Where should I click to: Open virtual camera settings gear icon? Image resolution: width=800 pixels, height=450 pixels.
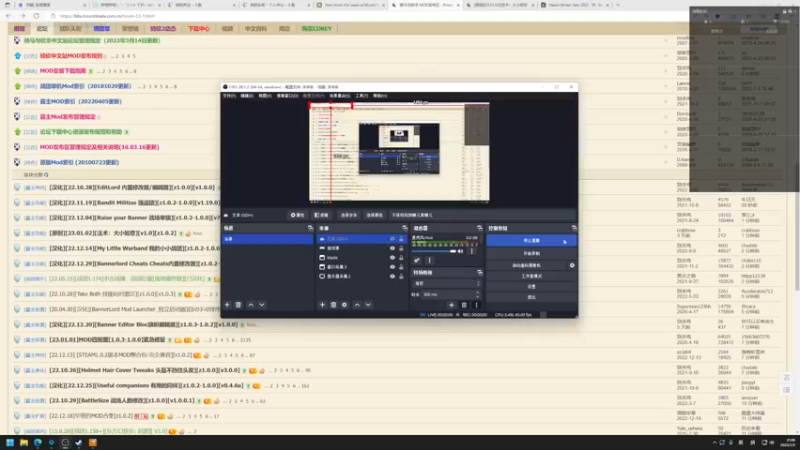click(572, 265)
